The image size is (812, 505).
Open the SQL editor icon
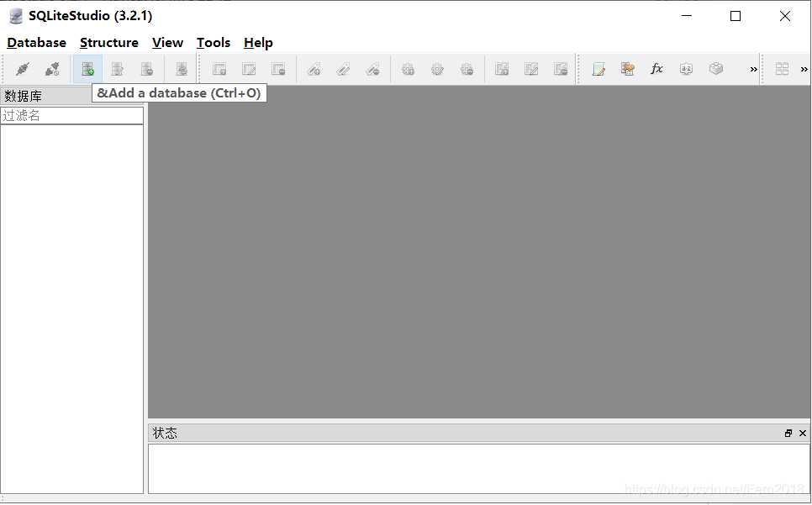(598, 69)
